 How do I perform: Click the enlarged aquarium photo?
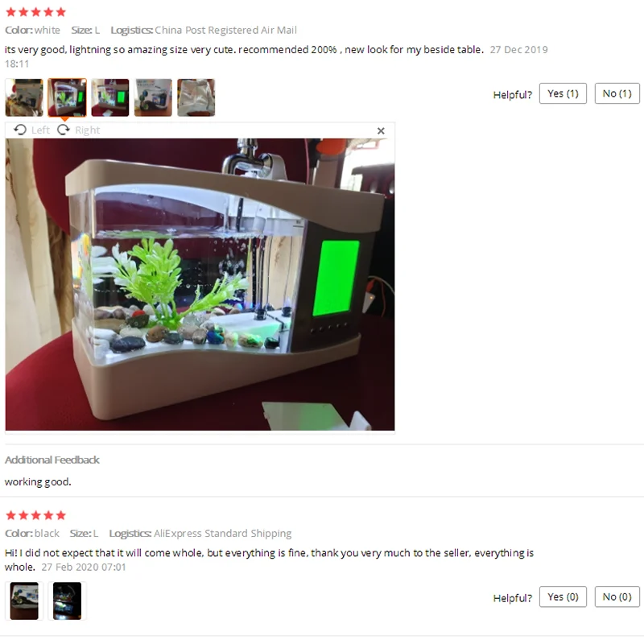tap(200, 285)
